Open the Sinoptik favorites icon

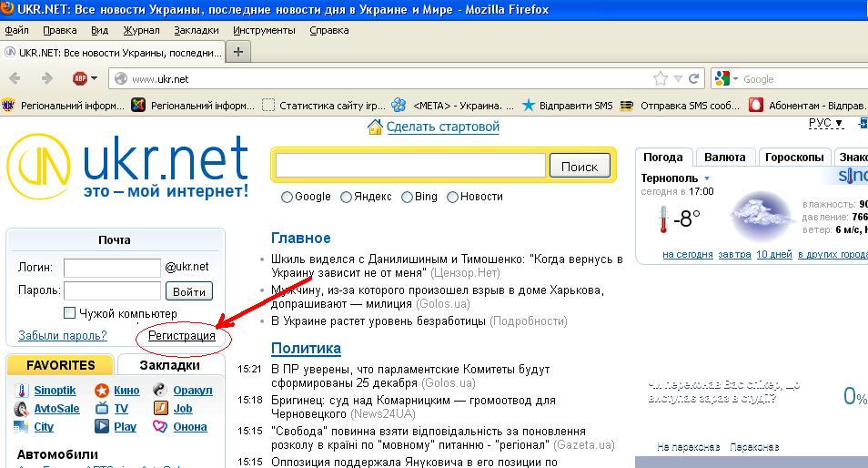click(x=22, y=391)
